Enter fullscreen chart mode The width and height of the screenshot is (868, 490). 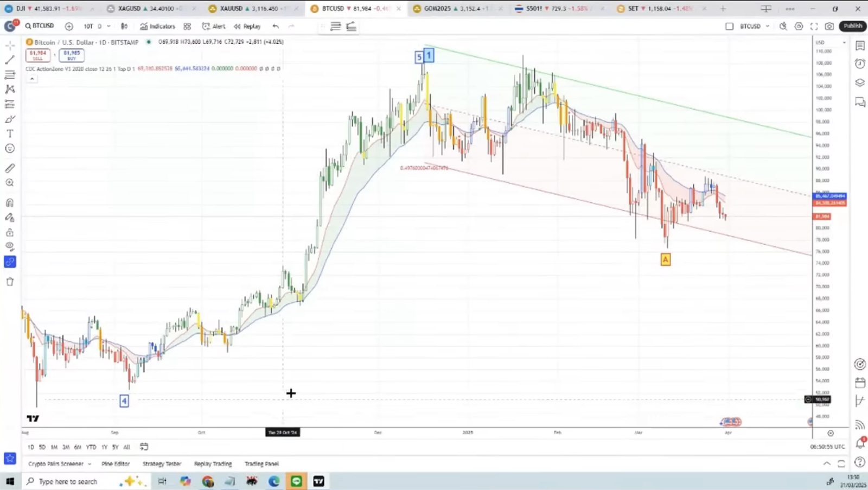coord(814,26)
